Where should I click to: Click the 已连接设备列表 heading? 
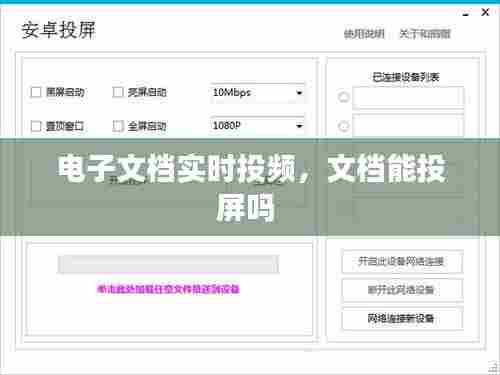(x=406, y=77)
